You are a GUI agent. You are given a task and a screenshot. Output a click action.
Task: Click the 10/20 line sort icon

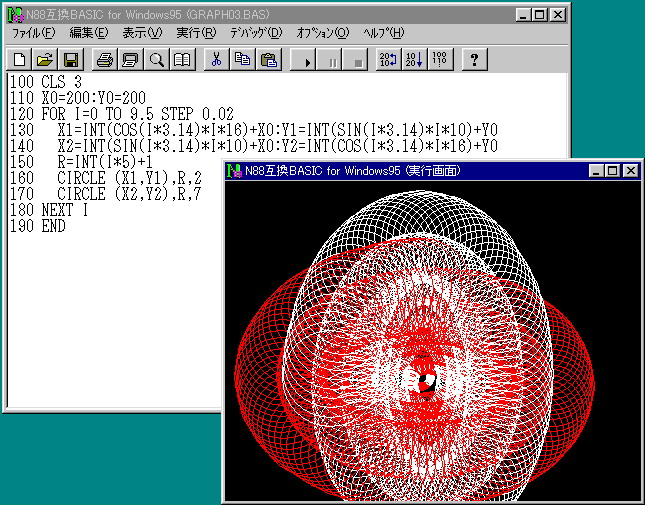(x=415, y=60)
